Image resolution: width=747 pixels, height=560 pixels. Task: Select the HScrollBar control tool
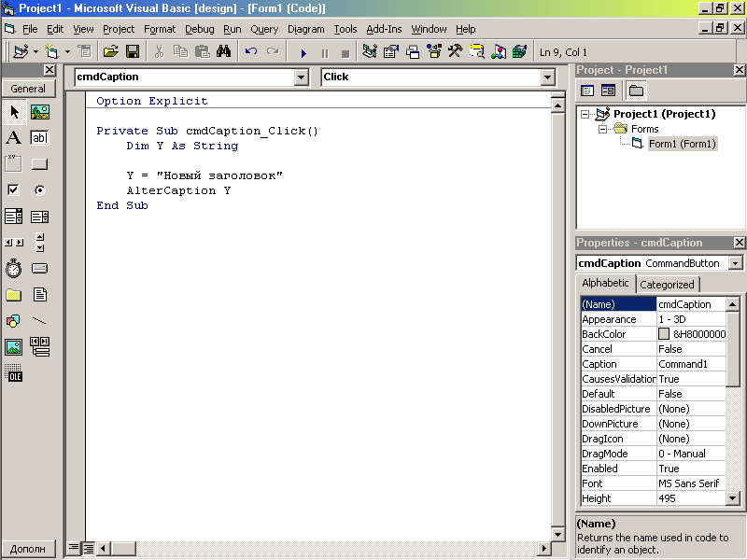14,243
